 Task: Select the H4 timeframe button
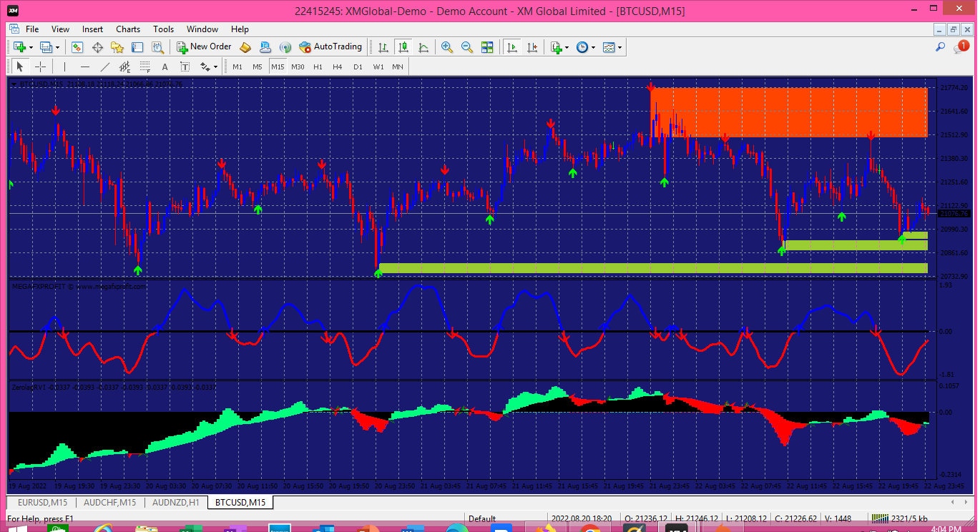click(338, 66)
